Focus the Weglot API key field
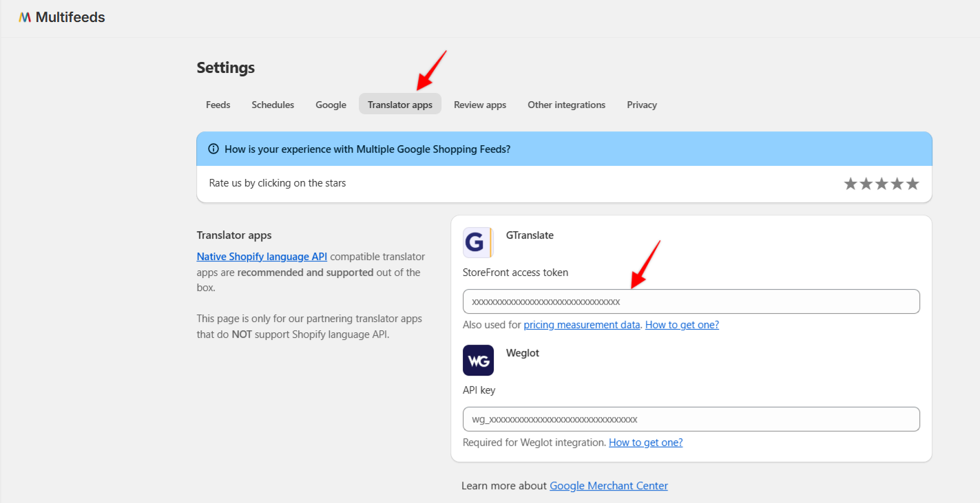The image size is (980, 503). click(691, 419)
